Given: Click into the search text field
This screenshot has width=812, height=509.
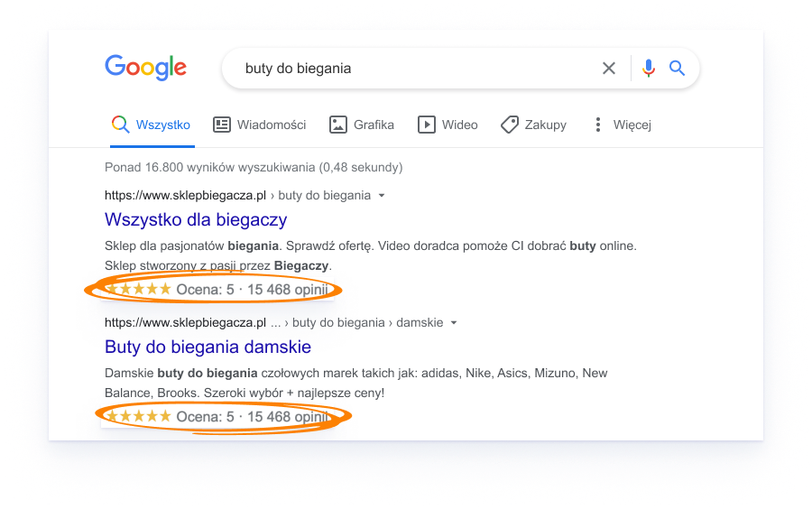Looking at the screenshot, I should pyautogui.click(x=414, y=69).
